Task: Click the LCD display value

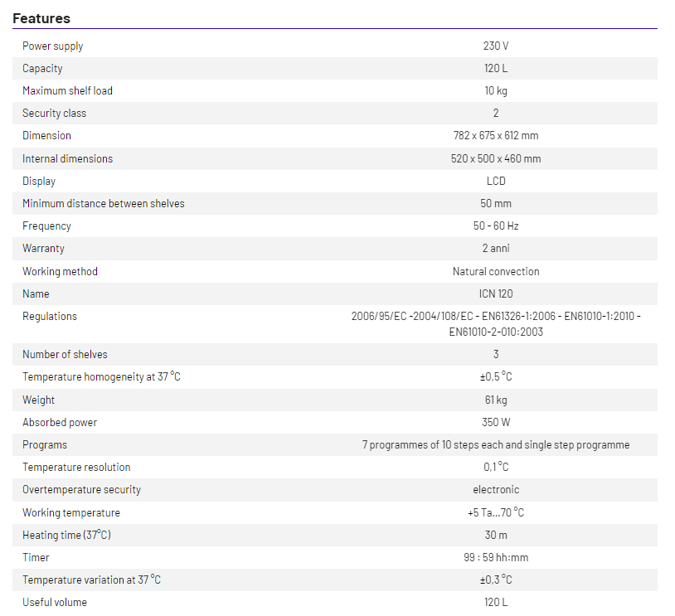Action: pyautogui.click(x=496, y=182)
